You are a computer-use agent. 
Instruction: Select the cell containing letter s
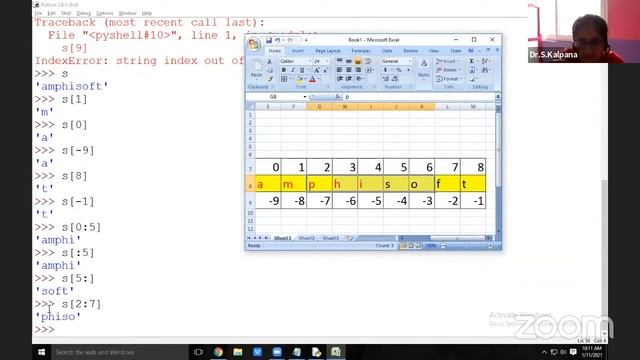pyautogui.click(x=396, y=184)
